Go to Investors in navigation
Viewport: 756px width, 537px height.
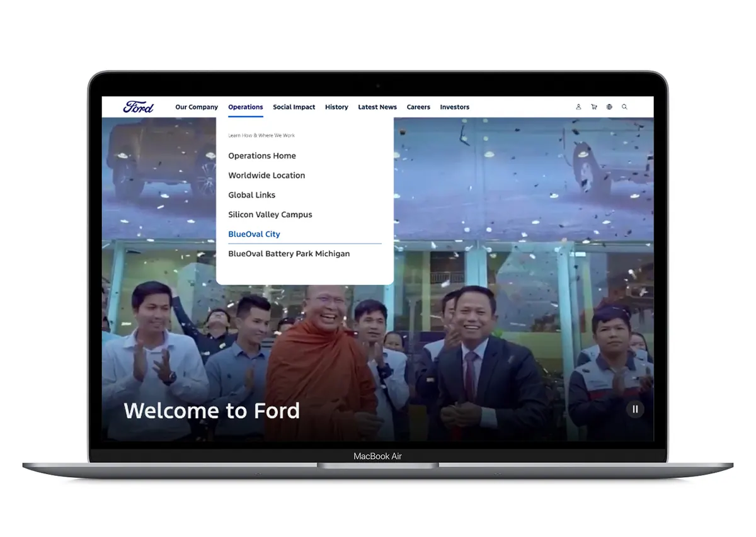click(x=455, y=107)
